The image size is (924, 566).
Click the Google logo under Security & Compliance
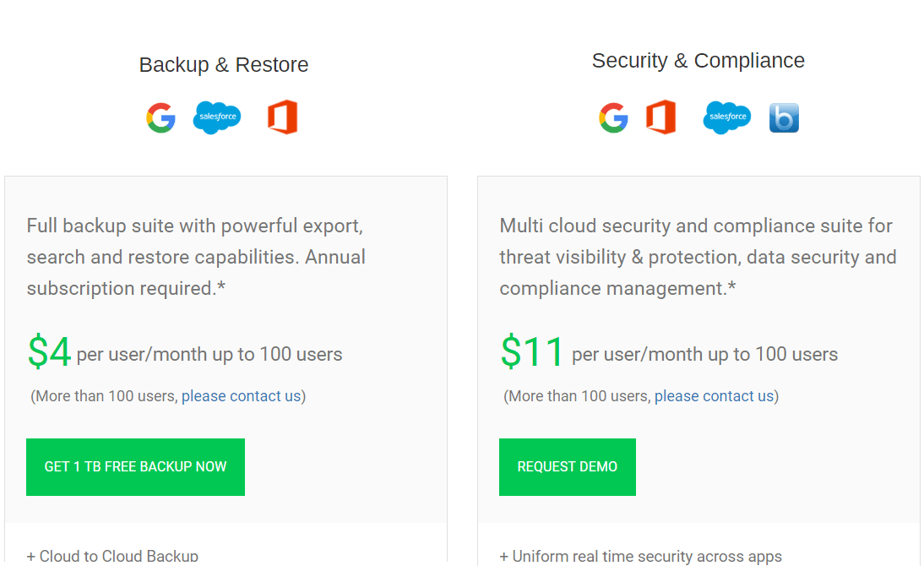click(x=613, y=117)
